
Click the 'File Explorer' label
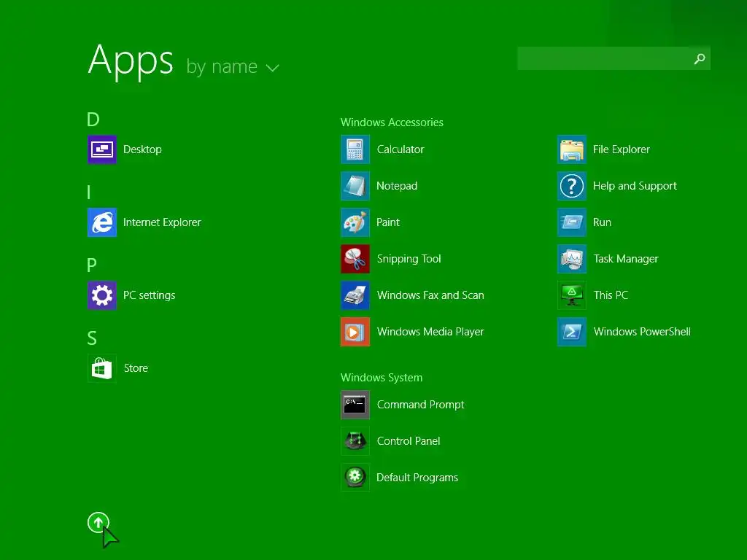[622, 149]
